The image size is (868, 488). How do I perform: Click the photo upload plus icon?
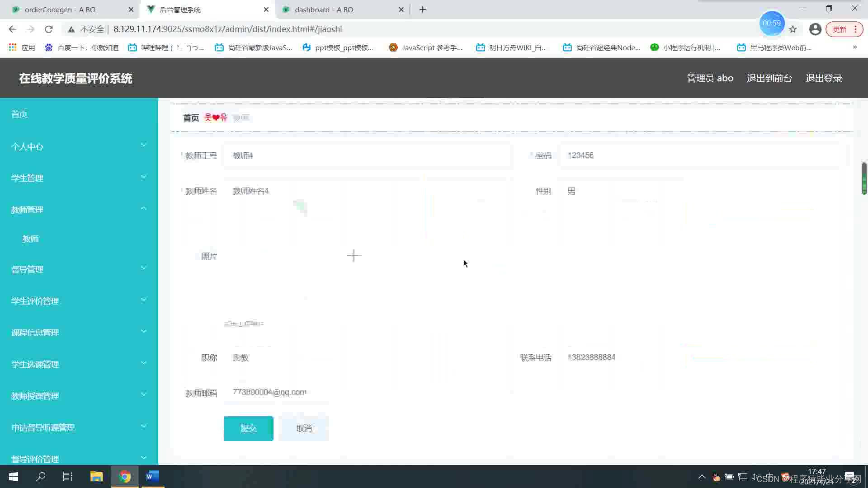point(354,256)
